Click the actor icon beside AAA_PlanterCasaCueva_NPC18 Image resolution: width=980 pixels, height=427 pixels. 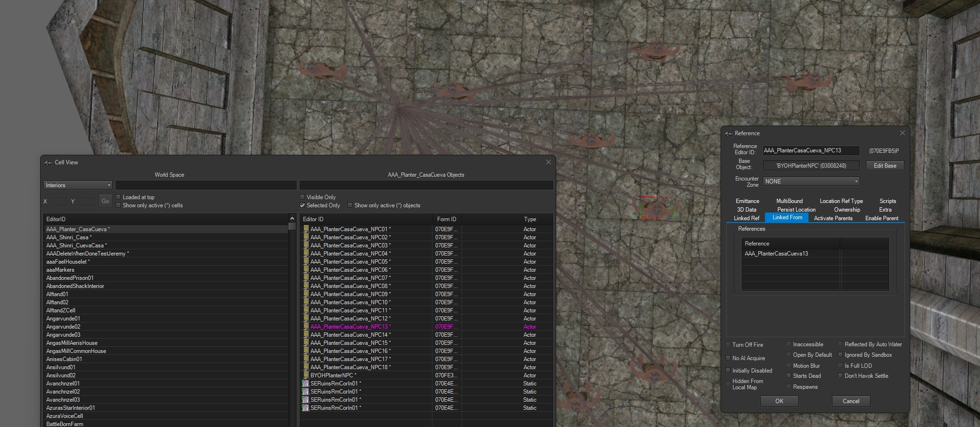(306, 367)
